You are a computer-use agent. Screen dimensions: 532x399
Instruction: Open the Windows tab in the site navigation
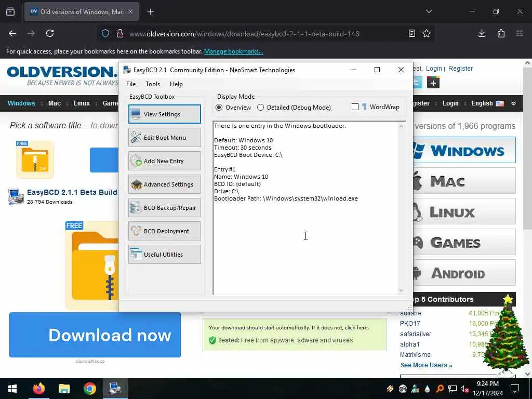pyautogui.click(x=21, y=103)
